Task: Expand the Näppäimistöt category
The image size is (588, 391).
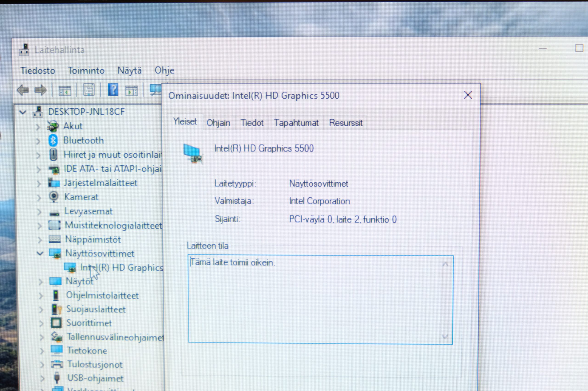Action: pyautogui.click(x=40, y=240)
